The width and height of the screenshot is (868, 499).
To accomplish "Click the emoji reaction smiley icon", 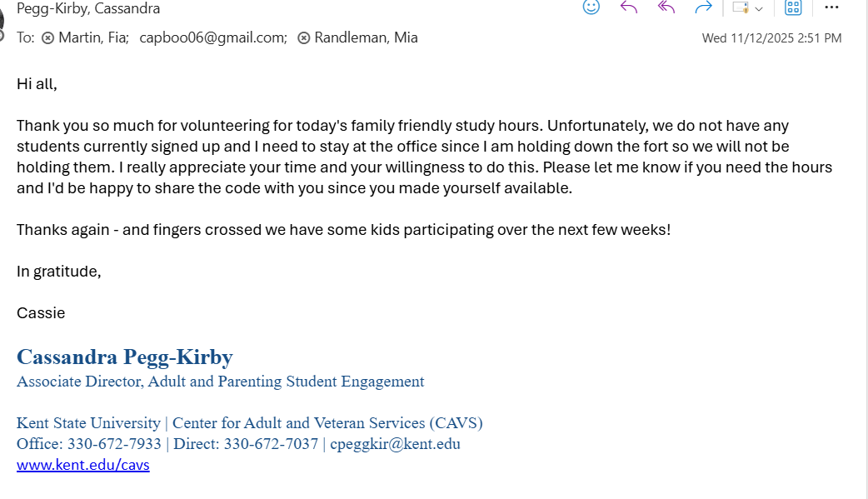I will tap(591, 7).
